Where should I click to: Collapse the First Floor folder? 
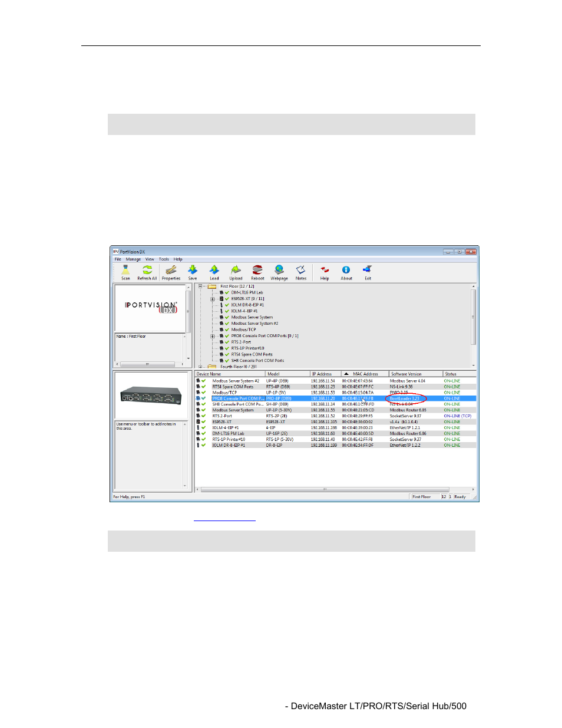coord(201,286)
